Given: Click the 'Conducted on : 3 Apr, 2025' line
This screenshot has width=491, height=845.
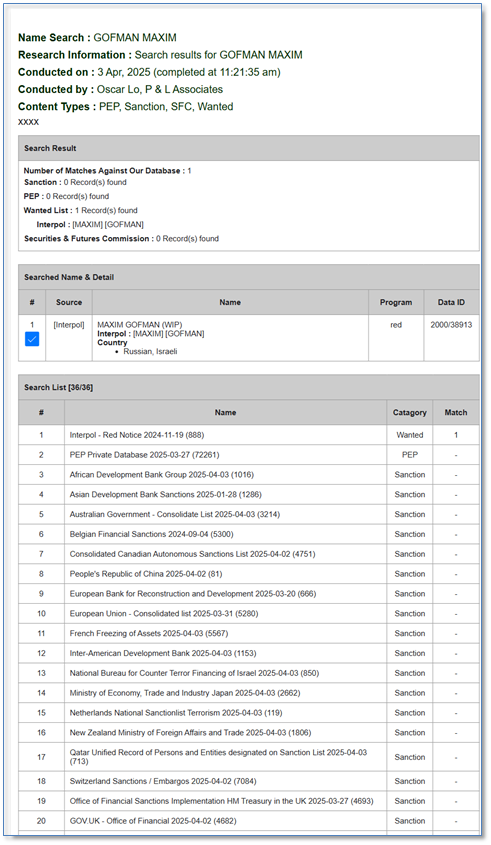Looking at the screenshot, I should (x=149, y=72).
